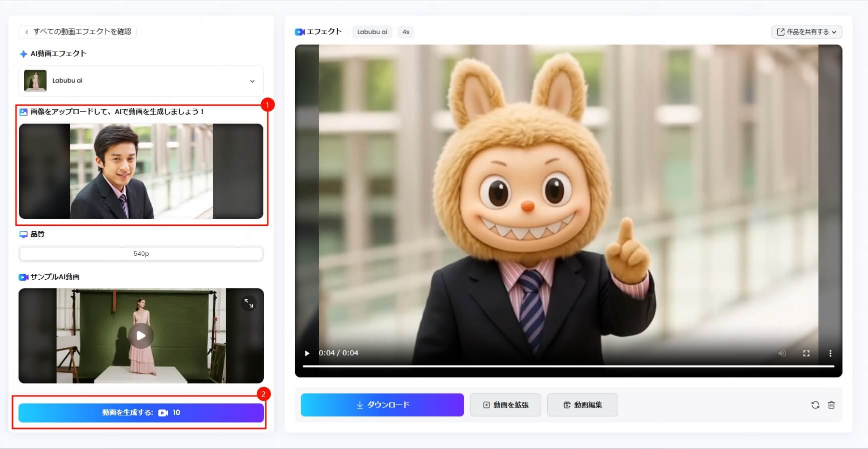Click the Labubu ai effect thumbnail image
This screenshot has height=449, width=868.
[x=35, y=81]
